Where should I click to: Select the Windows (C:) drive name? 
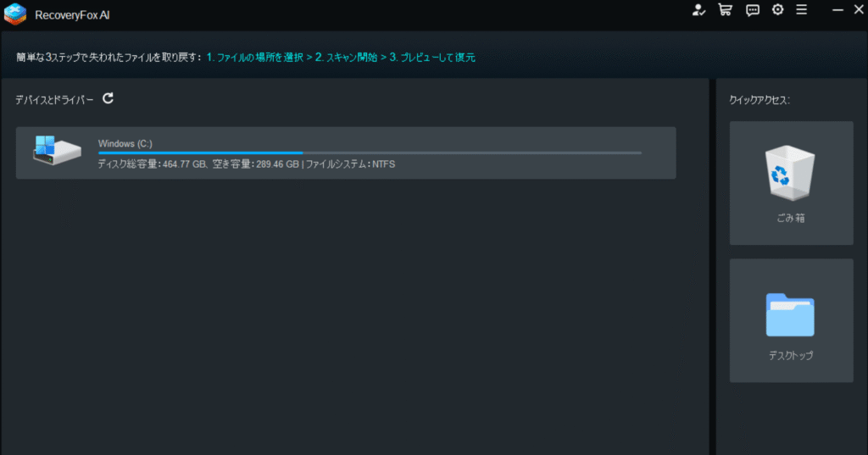pos(125,143)
